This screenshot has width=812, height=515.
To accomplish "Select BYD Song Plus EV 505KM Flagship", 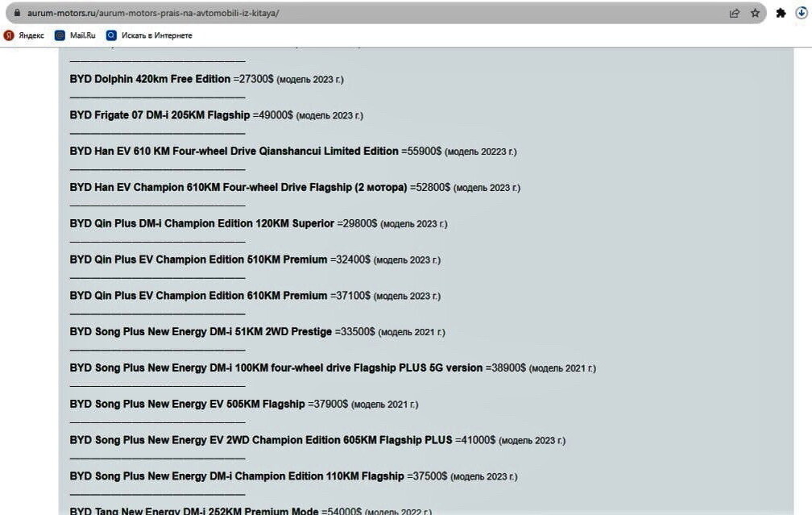I will (188, 404).
